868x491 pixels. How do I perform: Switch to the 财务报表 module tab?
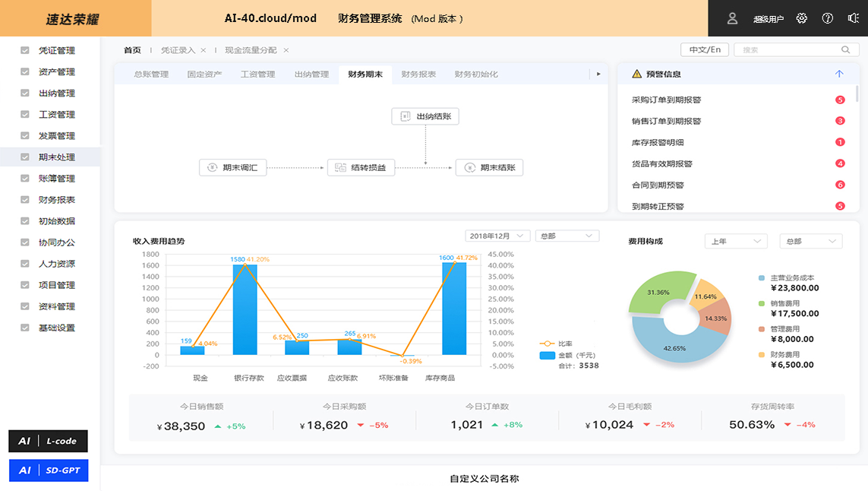pos(418,74)
